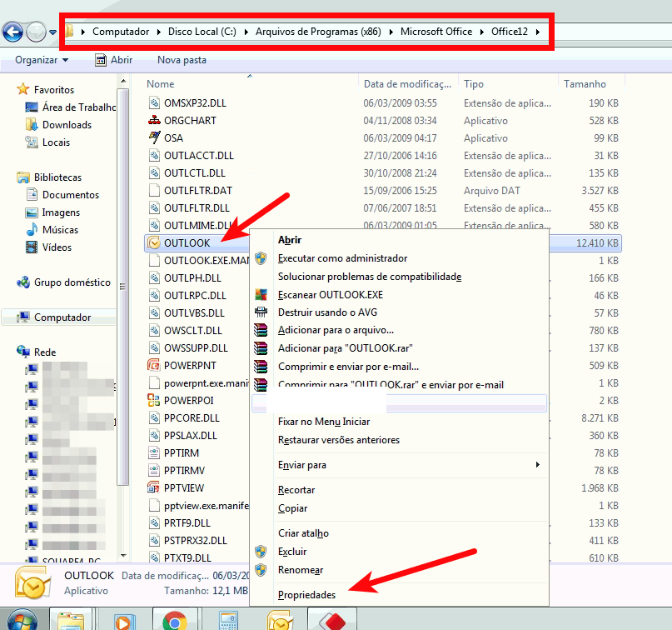This screenshot has height=630, width=672.
Task: Select the OUTLFLTR.DAT file icon
Action: click(154, 190)
